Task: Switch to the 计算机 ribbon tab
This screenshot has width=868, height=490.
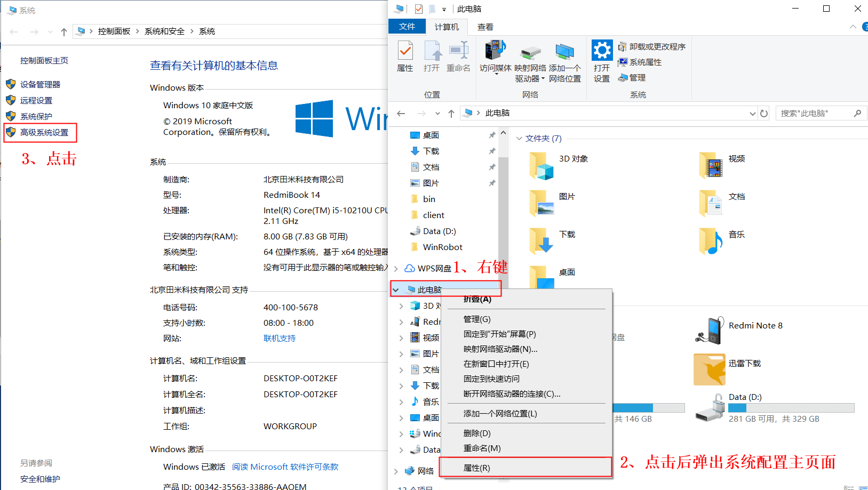Action: (447, 27)
